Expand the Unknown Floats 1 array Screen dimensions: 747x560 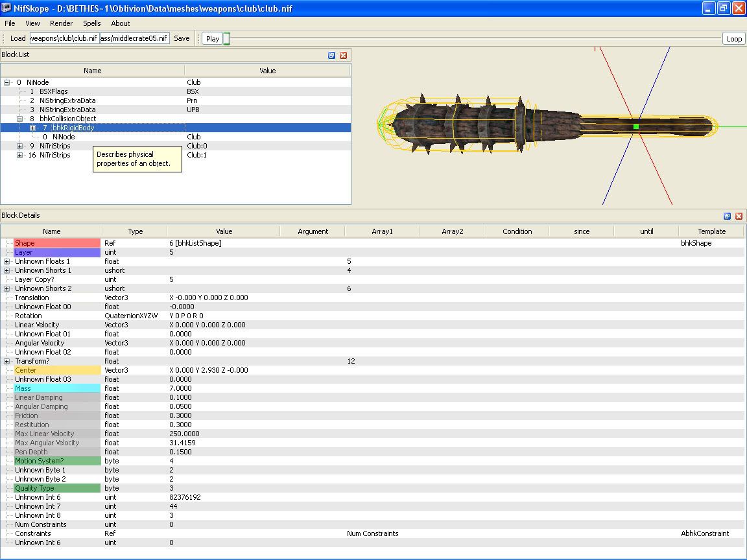point(7,261)
